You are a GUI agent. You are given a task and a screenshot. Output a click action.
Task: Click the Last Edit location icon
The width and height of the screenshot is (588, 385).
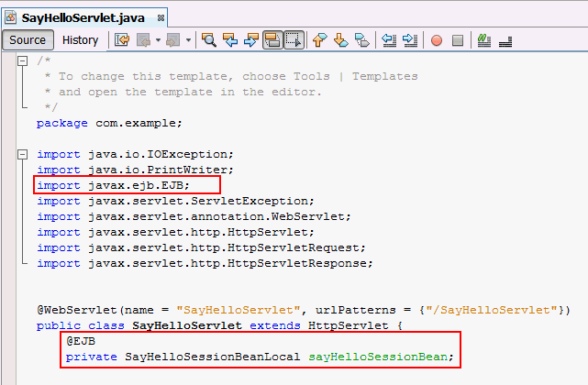point(122,39)
